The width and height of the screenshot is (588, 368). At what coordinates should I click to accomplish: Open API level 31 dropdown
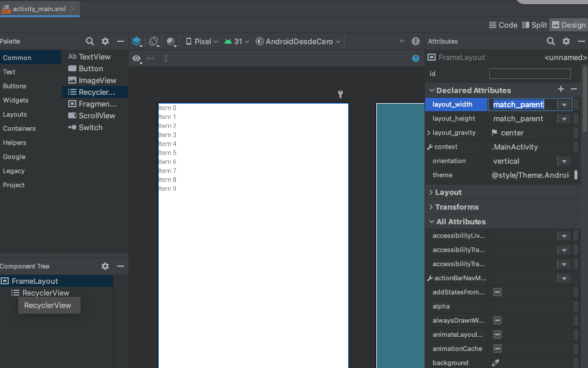(x=236, y=41)
